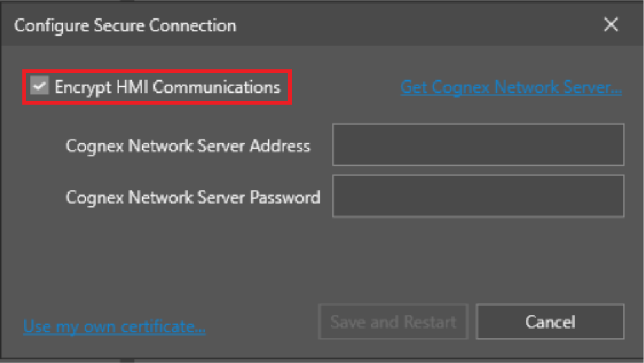Uncheck the checkmark box beside Encrypt HMI

click(x=40, y=86)
